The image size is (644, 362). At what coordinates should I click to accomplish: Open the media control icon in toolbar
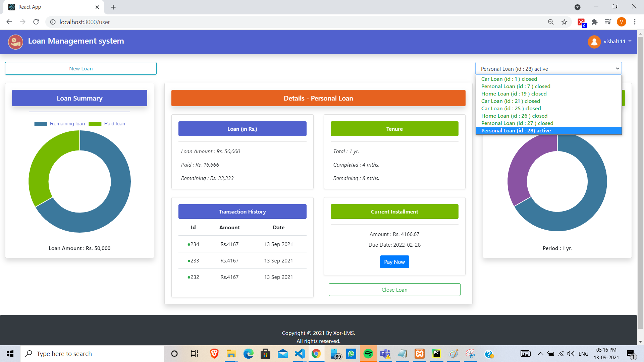pyautogui.click(x=608, y=22)
